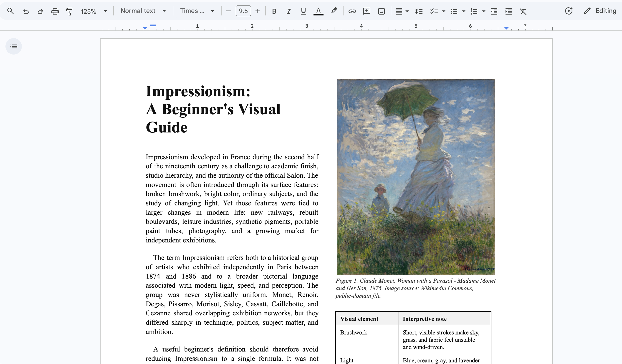The width and height of the screenshot is (622, 364).
Task: Open the search menus magnifier icon
Action: pos(10,11)
